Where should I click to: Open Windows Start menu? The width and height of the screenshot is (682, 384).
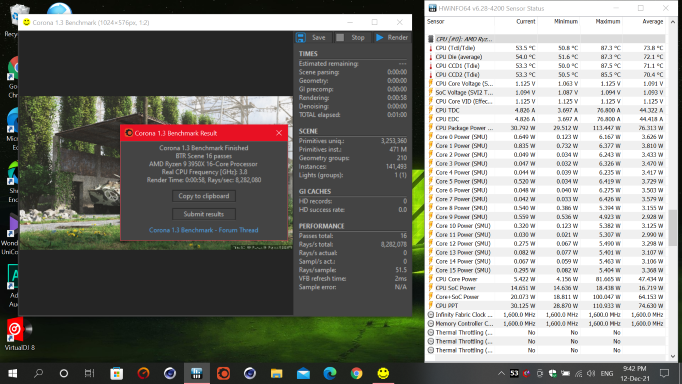(x=13, y=373)
